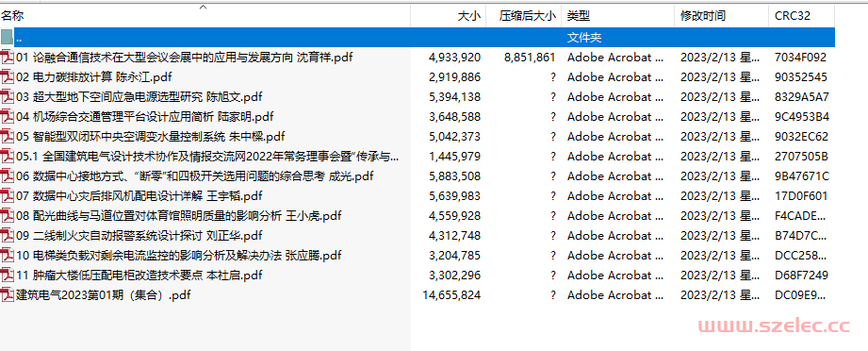Viewport: 868px width, 351px height.
Task: Click the PDF icon for 03 超大型地下空间
Action: pos(8,97)
